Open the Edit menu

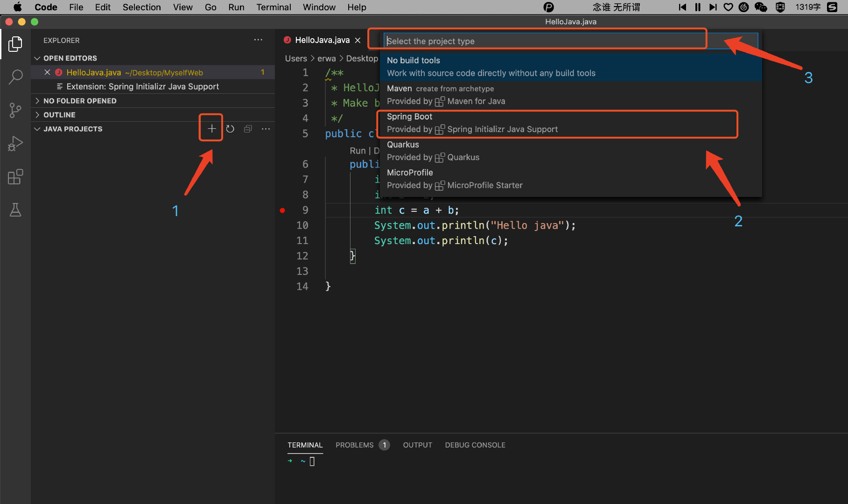pos(103,7)
